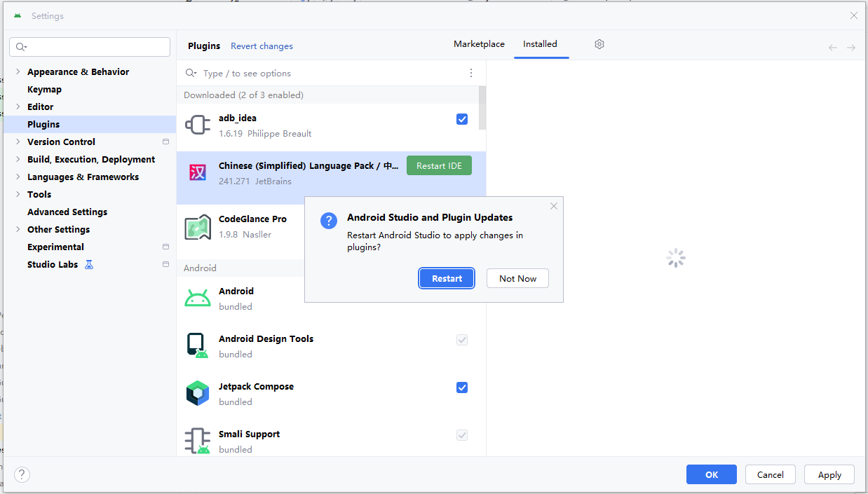Click Not Now in the dialog
Viewport: 868px width, 494px height.
click(517, 278)
